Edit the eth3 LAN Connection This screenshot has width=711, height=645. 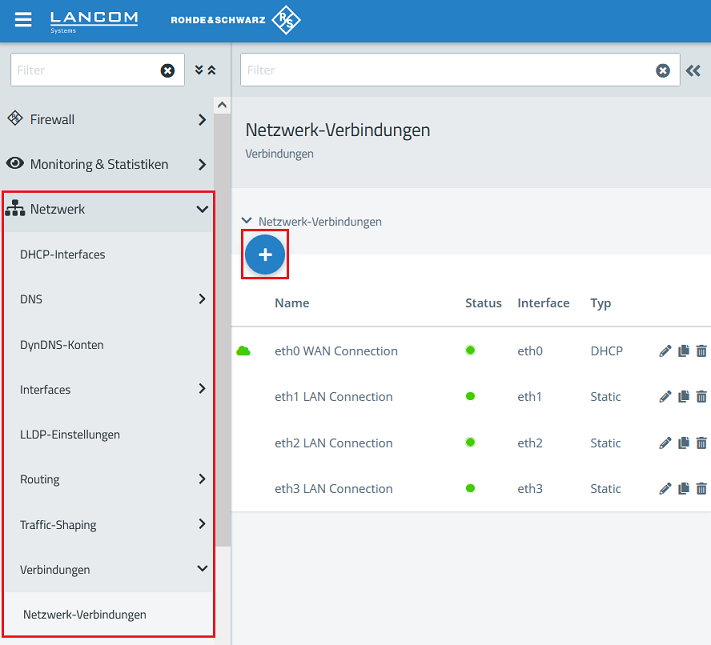pos(666,489)
